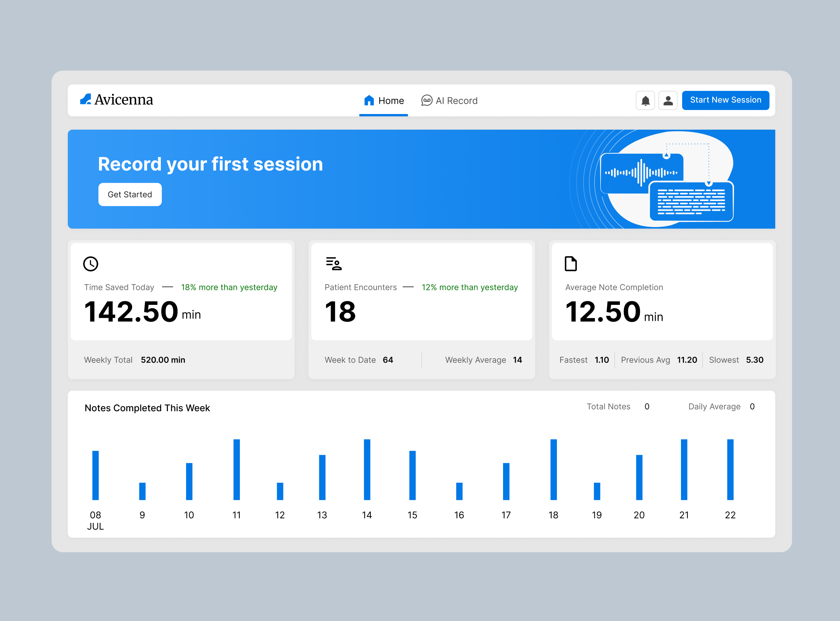Click the chart bar for day 19

point(597,491)
